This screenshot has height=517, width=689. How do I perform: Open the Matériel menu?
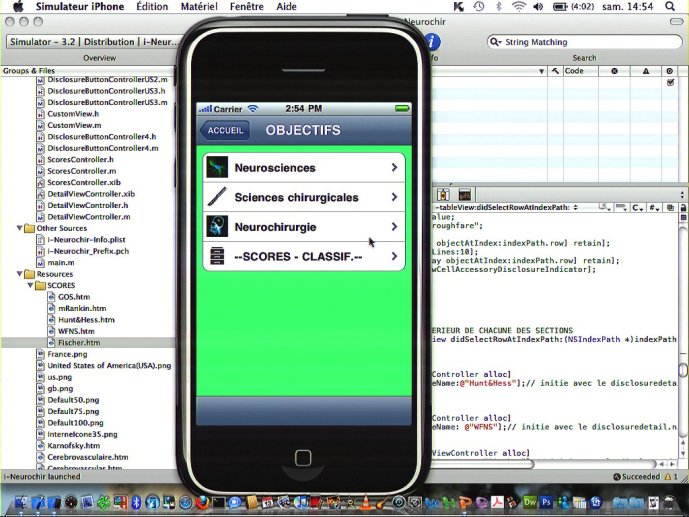pos(199,7)
